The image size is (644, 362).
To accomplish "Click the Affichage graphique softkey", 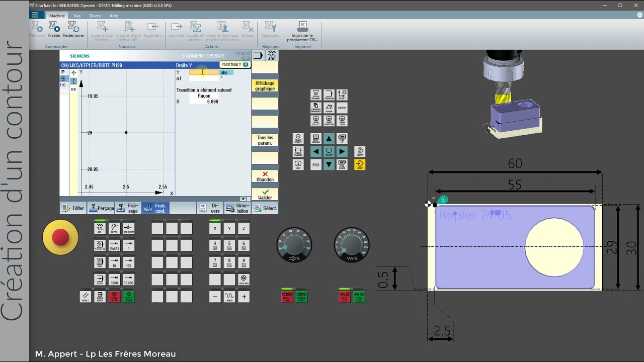I will click(x=265, y=86).
